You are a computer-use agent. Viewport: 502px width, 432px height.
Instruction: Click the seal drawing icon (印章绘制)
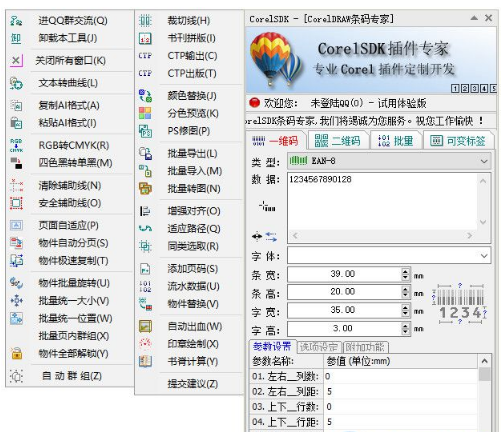pos(145,344)
